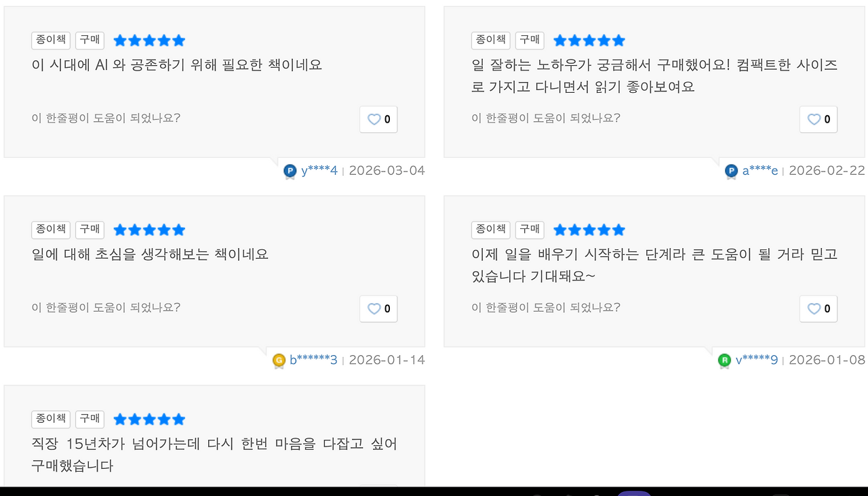868x496 pixels.
Task: Click the gold G badge next to b******3
Action: (x=278, y=360)
